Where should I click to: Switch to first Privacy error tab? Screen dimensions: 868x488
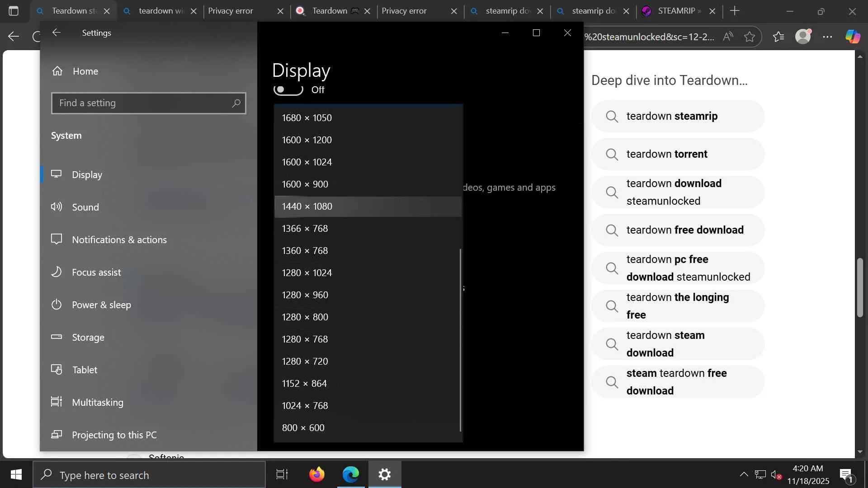tap(231, 11)
